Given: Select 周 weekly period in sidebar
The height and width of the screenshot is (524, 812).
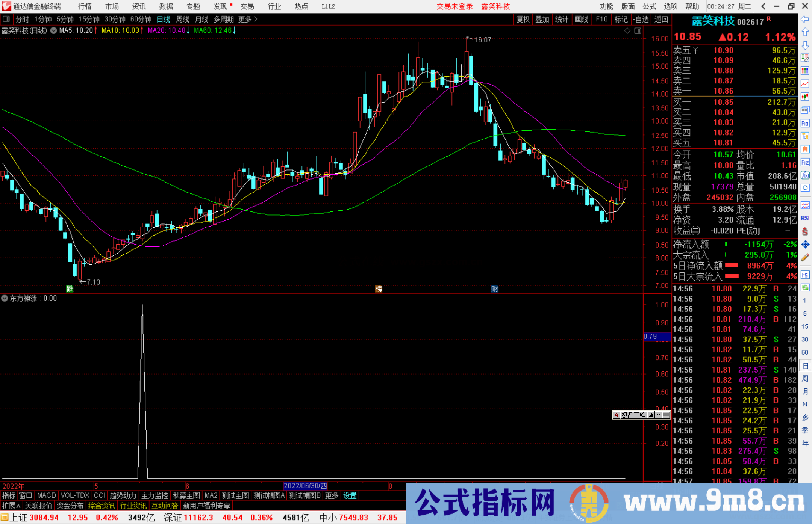Looking at the screenshot, I should [x=805, y=378].
